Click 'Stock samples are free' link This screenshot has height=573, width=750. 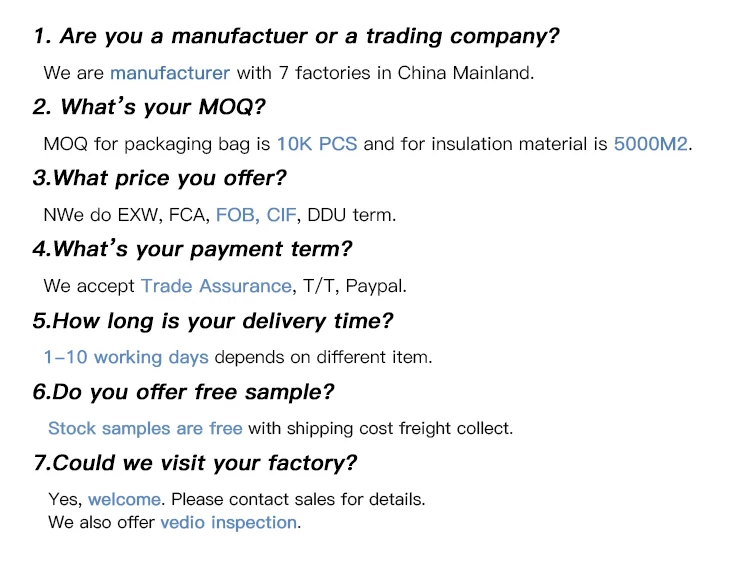point(145,428)
